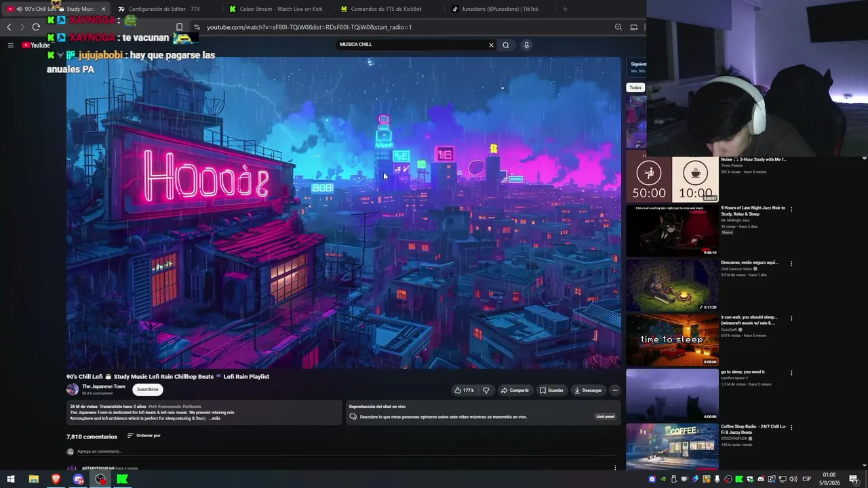Open the Late Night Jazz Noir thumbnail
Screen dimensions: 868x488
(x=672, y=230)
